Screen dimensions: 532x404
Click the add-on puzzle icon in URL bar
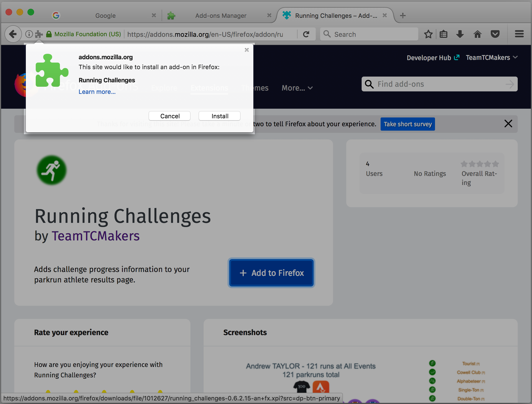(39, 34)
